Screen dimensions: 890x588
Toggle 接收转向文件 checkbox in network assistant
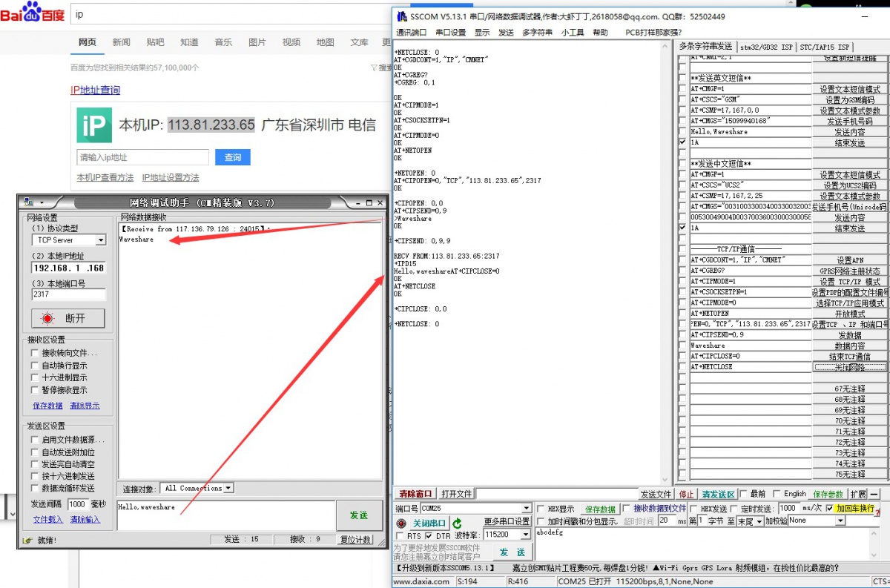[x=34, y=353]
